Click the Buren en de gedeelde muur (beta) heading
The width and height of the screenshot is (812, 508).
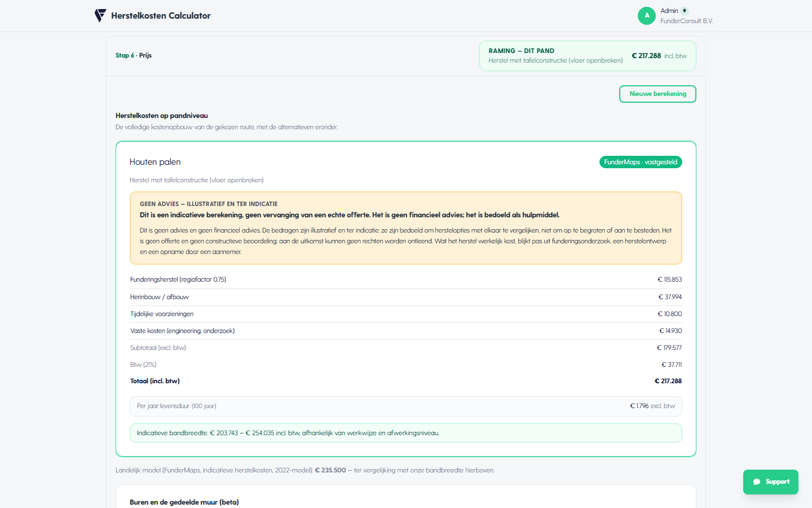click(x=184, y=502)
